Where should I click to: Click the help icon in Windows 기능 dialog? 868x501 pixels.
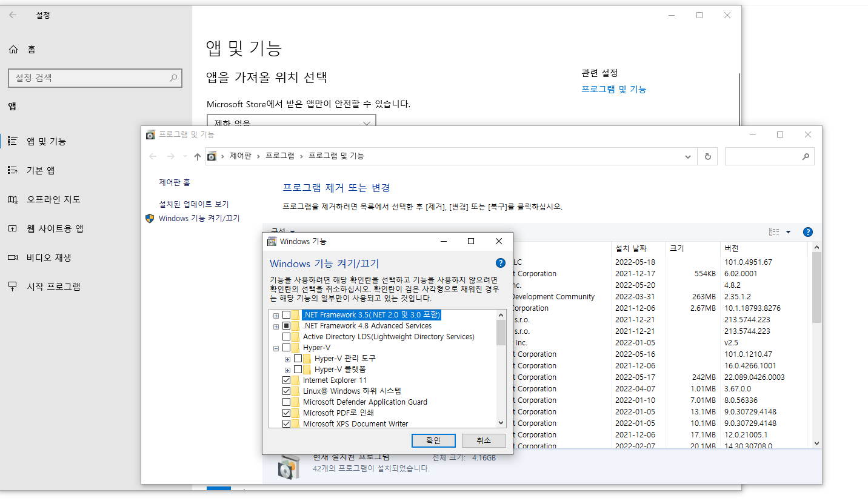pos(500,263)
